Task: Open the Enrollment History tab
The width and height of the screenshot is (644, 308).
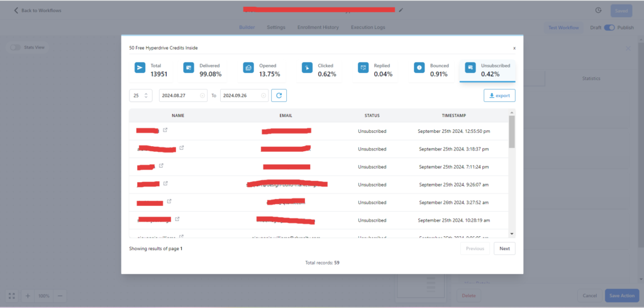Action: point(318,27)
